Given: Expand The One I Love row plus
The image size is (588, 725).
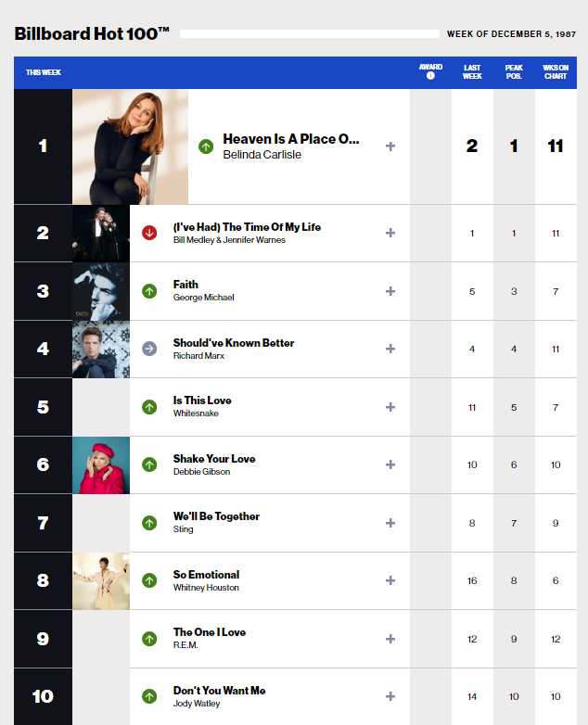Looking at the screenshot, I should pyautogui.click(x=390, y=639).
